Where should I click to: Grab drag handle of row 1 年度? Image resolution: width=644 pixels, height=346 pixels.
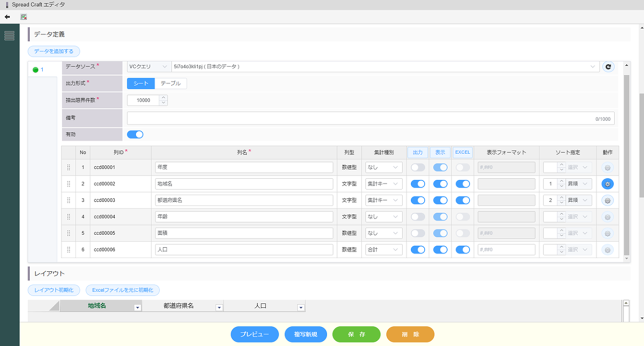coord(68,168)
